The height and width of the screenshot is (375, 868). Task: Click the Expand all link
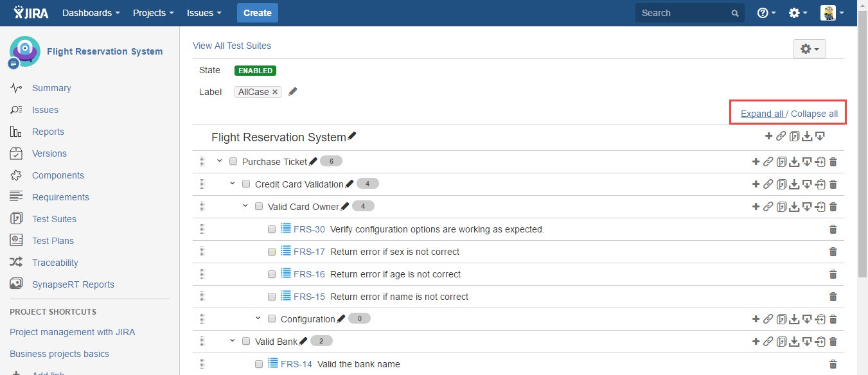click(761, 113)
